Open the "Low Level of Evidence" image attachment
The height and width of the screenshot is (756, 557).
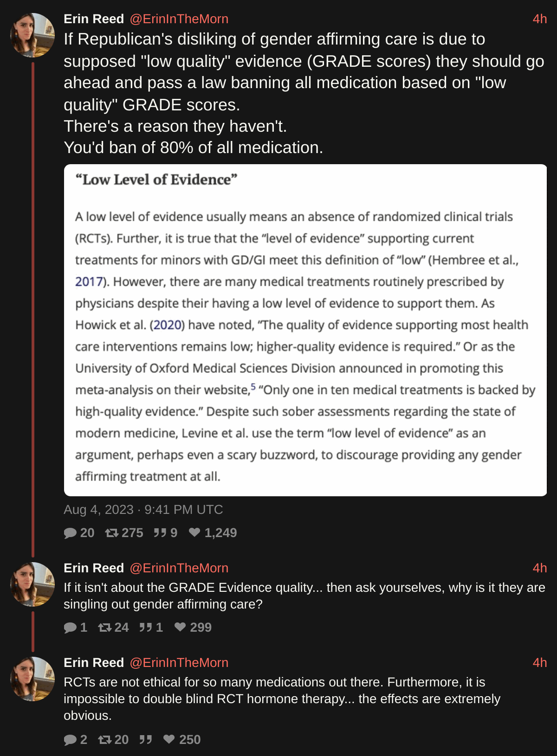(305, 330)
